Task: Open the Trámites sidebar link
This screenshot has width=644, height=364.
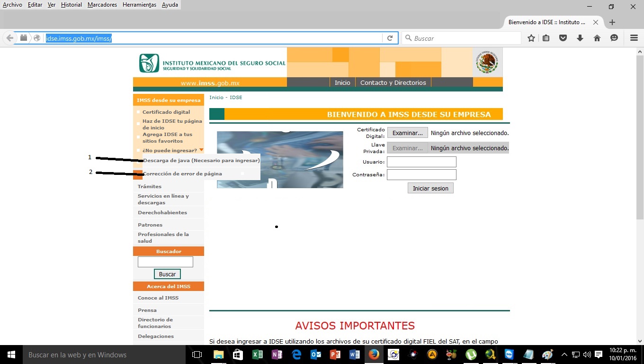Action: pos(150,186)
